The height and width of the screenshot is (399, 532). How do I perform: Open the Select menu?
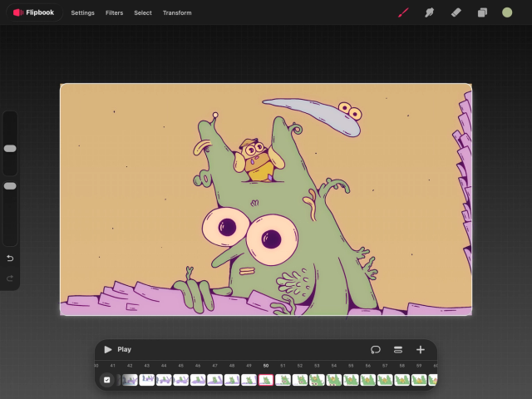(143, 13)
